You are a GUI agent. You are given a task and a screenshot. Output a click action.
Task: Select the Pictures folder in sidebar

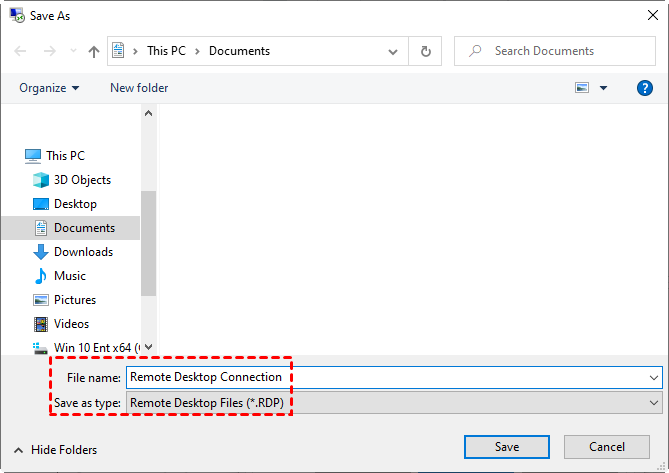click(75, 300)
